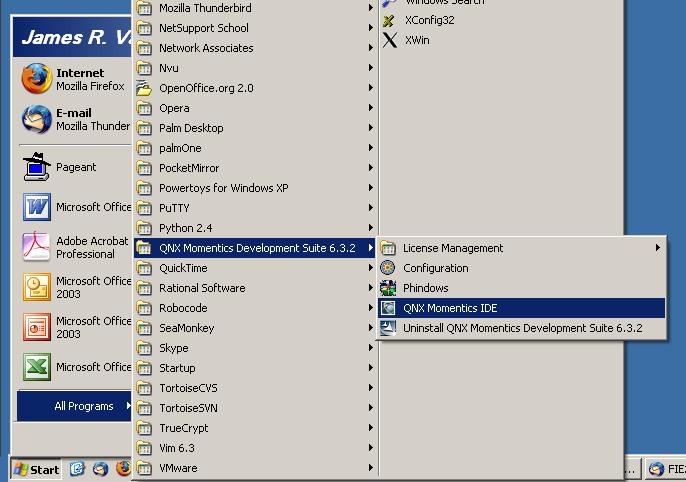Open Microsoft Office Outlook 2003 icon

37,287
